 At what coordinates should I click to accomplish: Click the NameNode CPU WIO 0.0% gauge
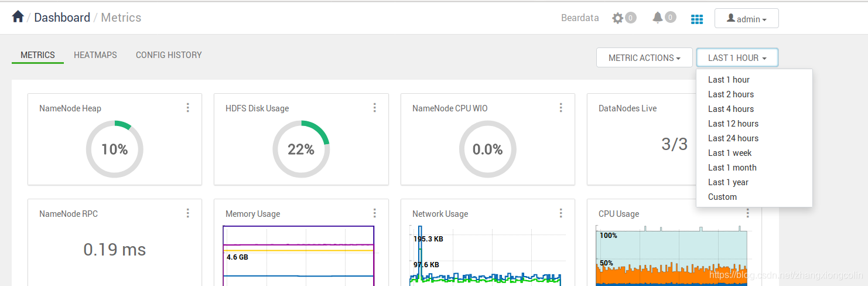pos(488,149)
